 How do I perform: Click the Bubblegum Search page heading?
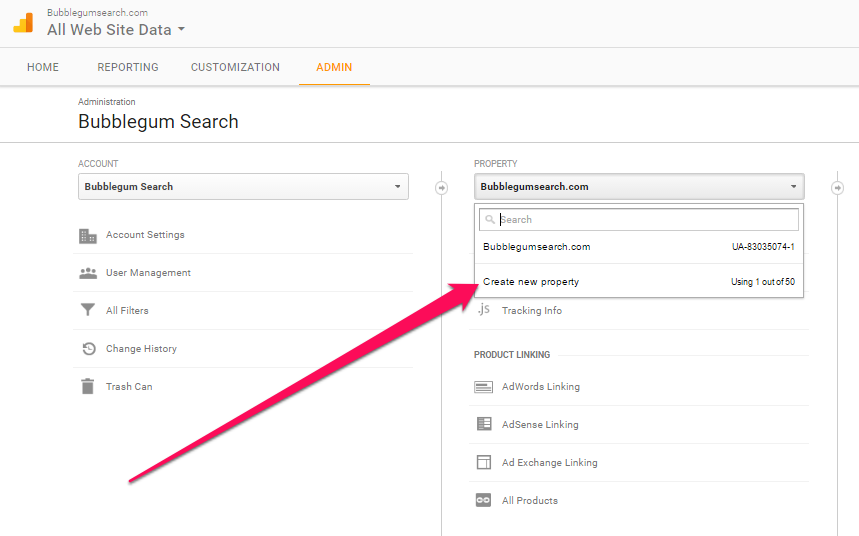coord(158,122)
